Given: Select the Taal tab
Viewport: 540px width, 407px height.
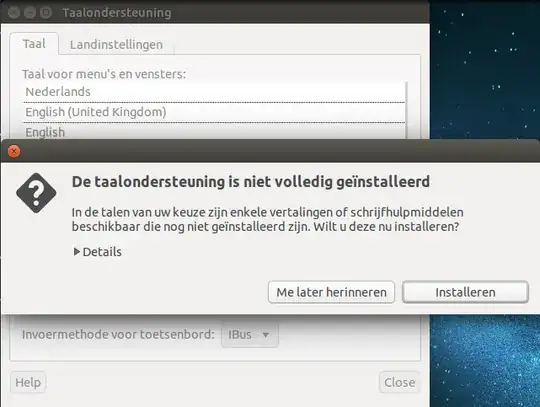Looking at the screenshot, I should point(34,44).
